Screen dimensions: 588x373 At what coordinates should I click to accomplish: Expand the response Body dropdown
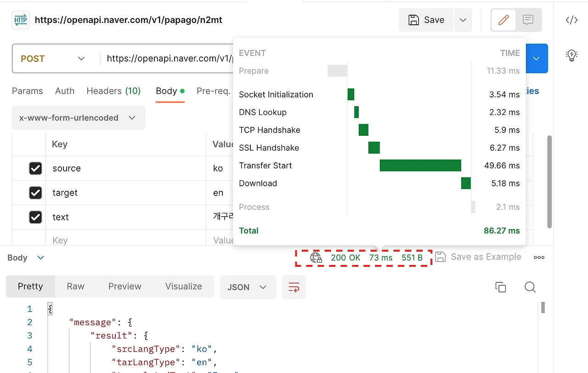click(26, 258)
